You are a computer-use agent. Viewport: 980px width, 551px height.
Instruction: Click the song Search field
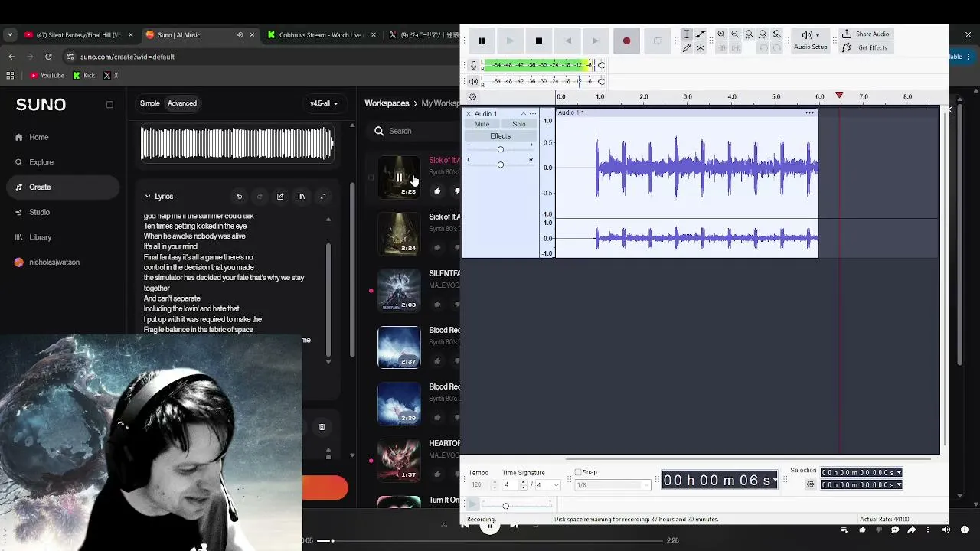click(413, 131)
